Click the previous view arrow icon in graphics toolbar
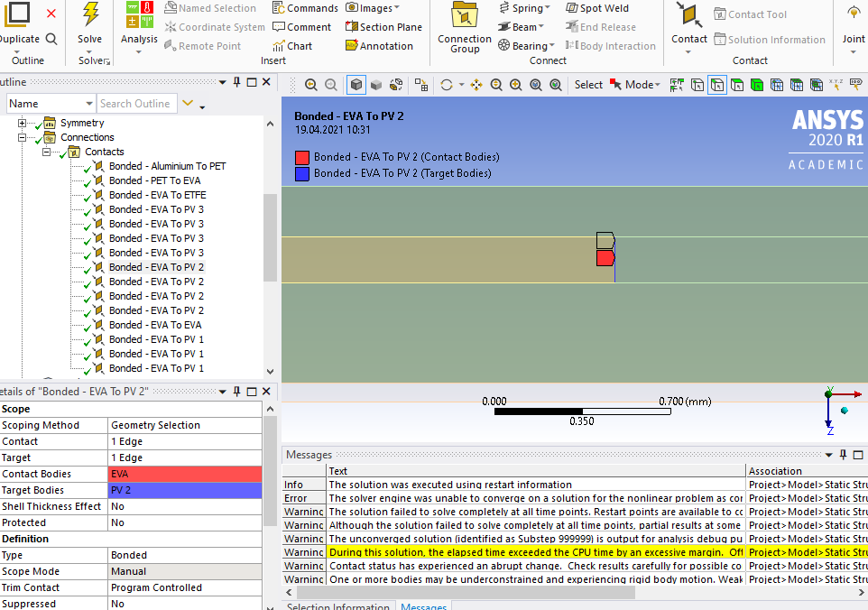The height and width of the screenshot is (610, 868). tap(311, 85)
